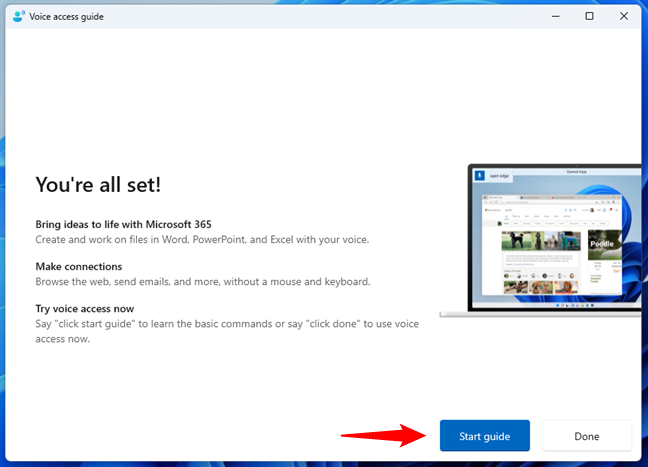Click the "Make connections" heading
This screenshot has height=467, width=648.
tap(79, 267)
